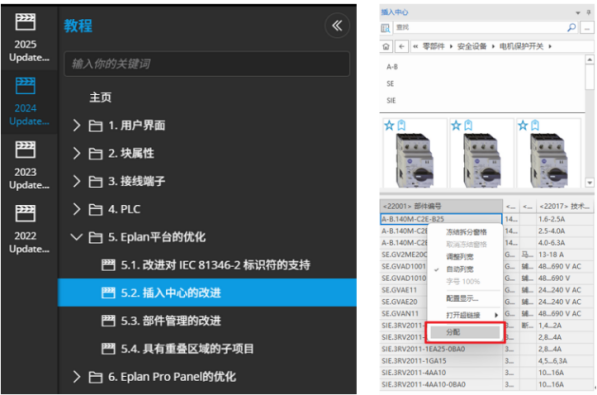Click the scroll down arrow beside thumbnails
The height and width of the screenshot is (395, 597).
589,183
